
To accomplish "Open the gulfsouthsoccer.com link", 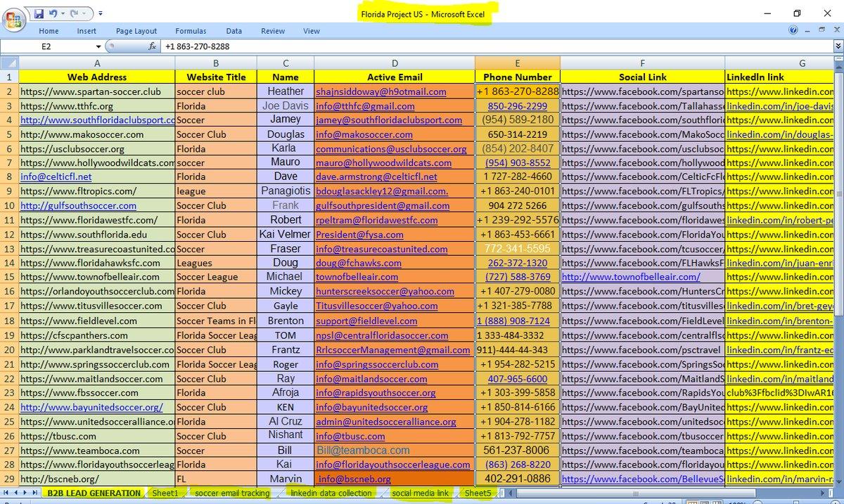I will (x=78, y=206).
